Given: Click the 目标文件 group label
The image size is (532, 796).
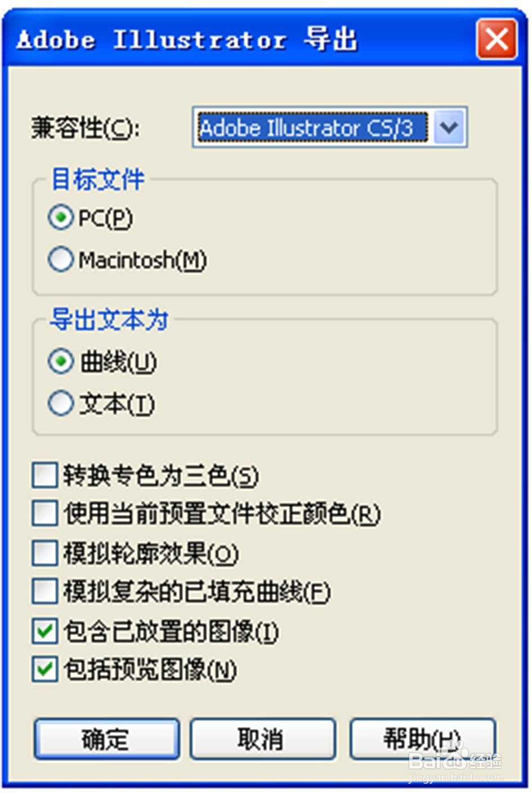Looking at the screenshot, I should (98, 180).
